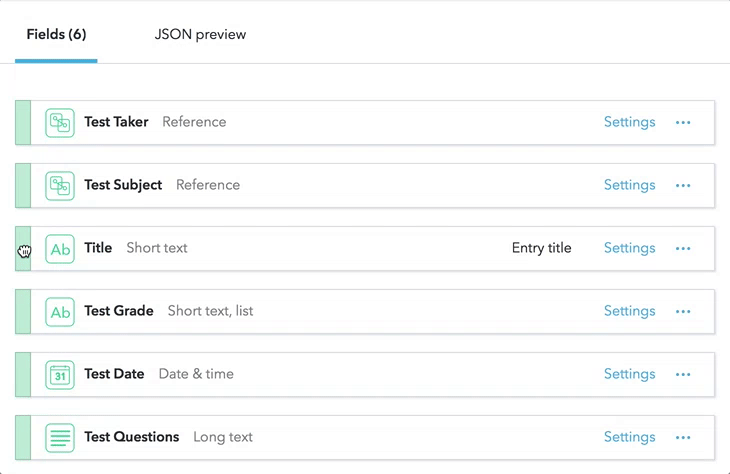Open the Test Date actions menu
Viewport: 730px width, 474px height.
tap(683, 374)
